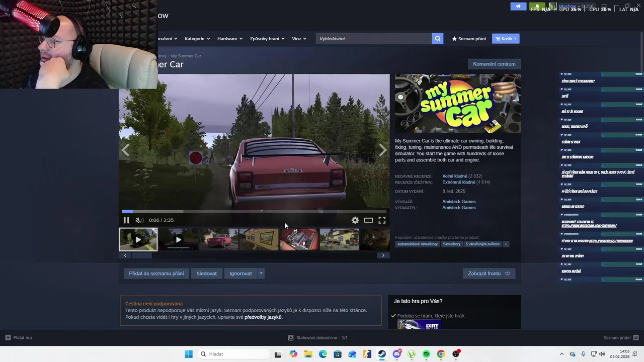
Task: Enter fullscreen for the trailer video
Action: coord(382,220)
